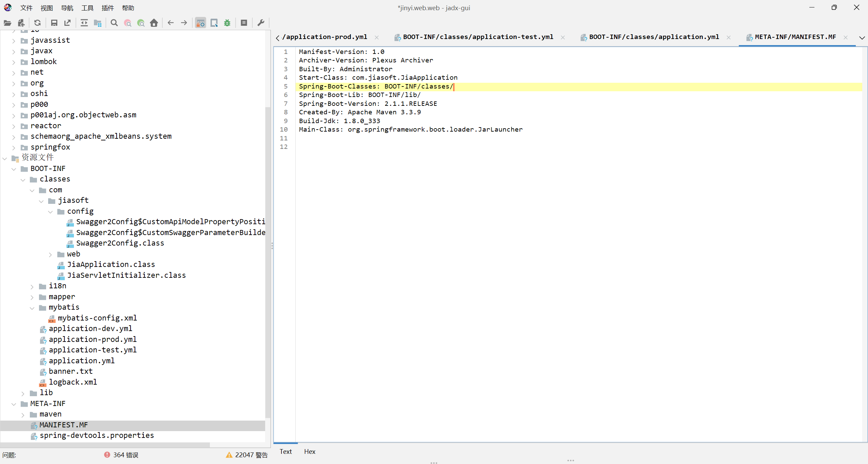The image size is (868, 464).
Task: Click the export/save-all arrow icon
Action: (x=67, y=23)
